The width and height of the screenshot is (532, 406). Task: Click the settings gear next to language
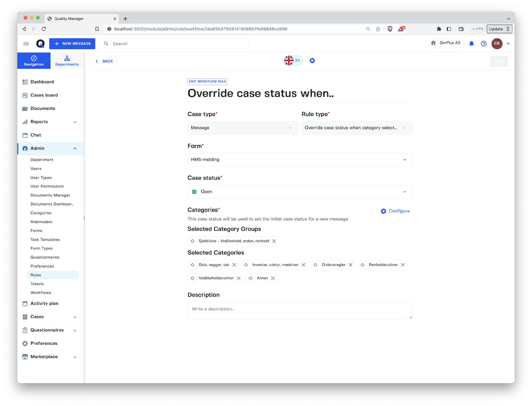click(x=312, y=61)
